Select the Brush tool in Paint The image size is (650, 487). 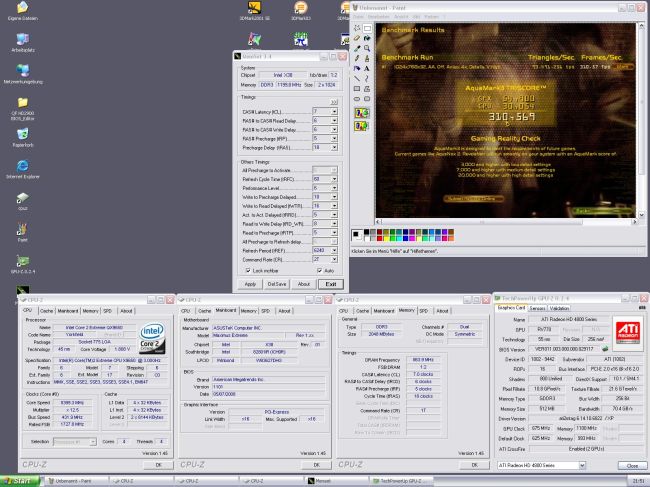[x=367, y=58]
